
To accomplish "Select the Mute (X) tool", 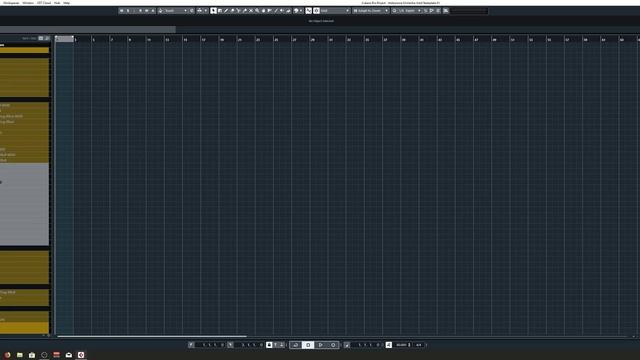I will tap(251, 11).
